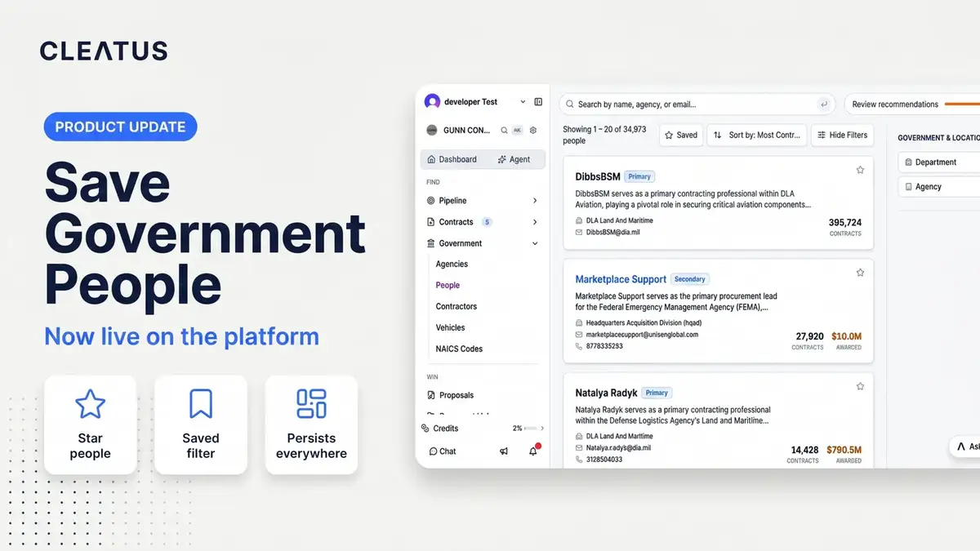Go to Vehicles in the sidebar

pos(450,327)
